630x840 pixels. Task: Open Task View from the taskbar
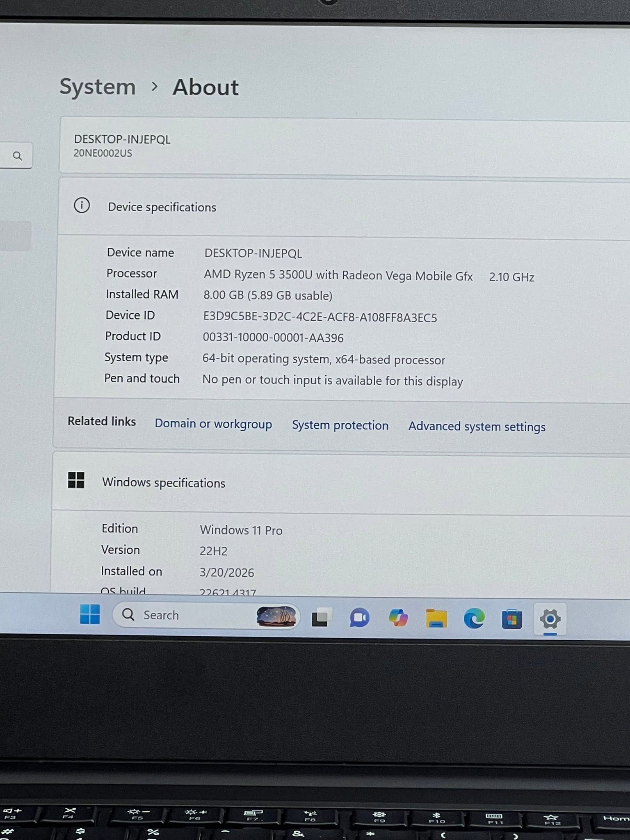pyautogui.click(x=321, y=617)
